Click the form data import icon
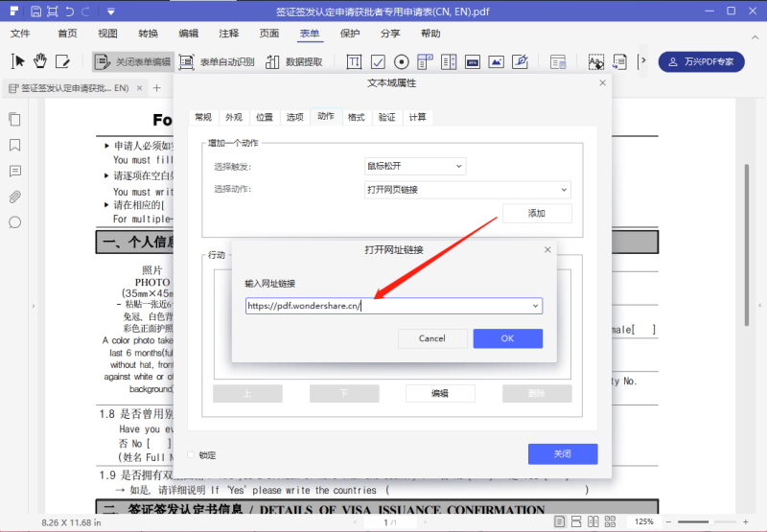The width and height of the screenshot is (767, 532). click(619, 61)
